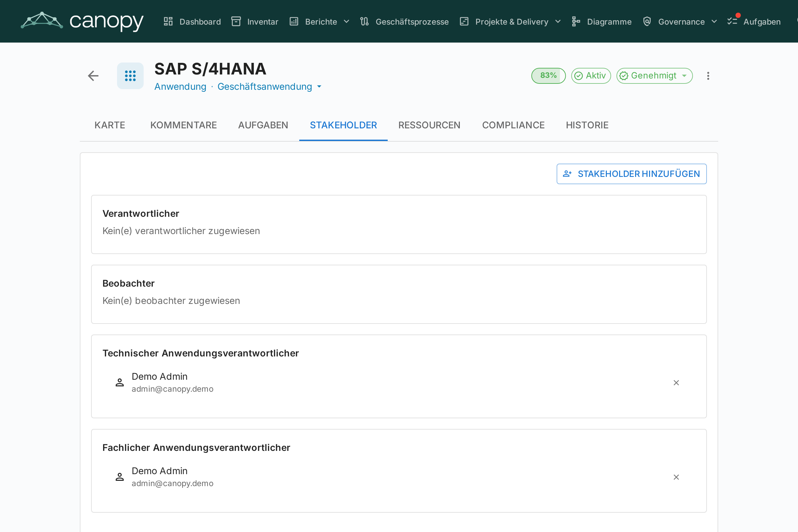Viewport: 798px width, 532px height.
Task: Open the Dashboard grid icon
Action: point(168,22)
